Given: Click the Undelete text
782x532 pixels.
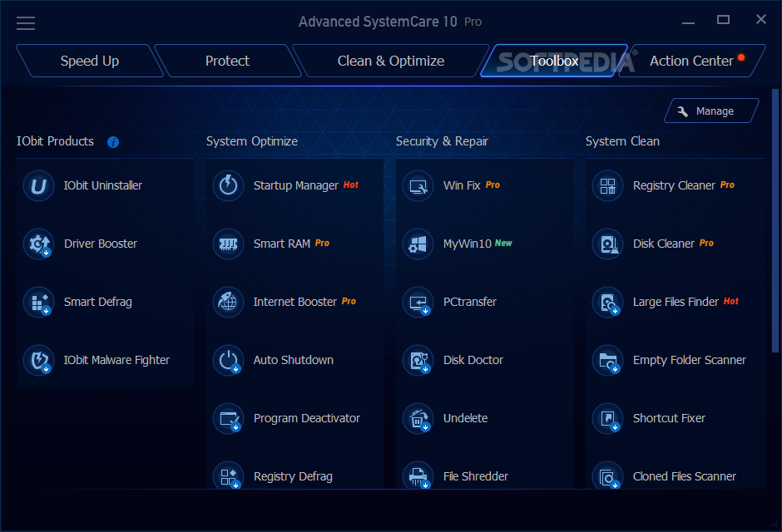Looking at the screenshot, I should (465, 418).
